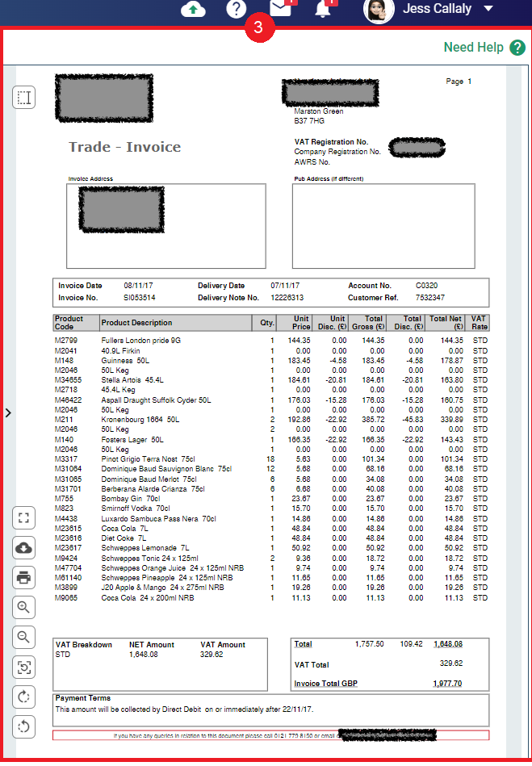Viewport: 532px width, 766px height.
Task: Click the cloud upload icon
Action: pyautogui.click(x=194, y=9)
